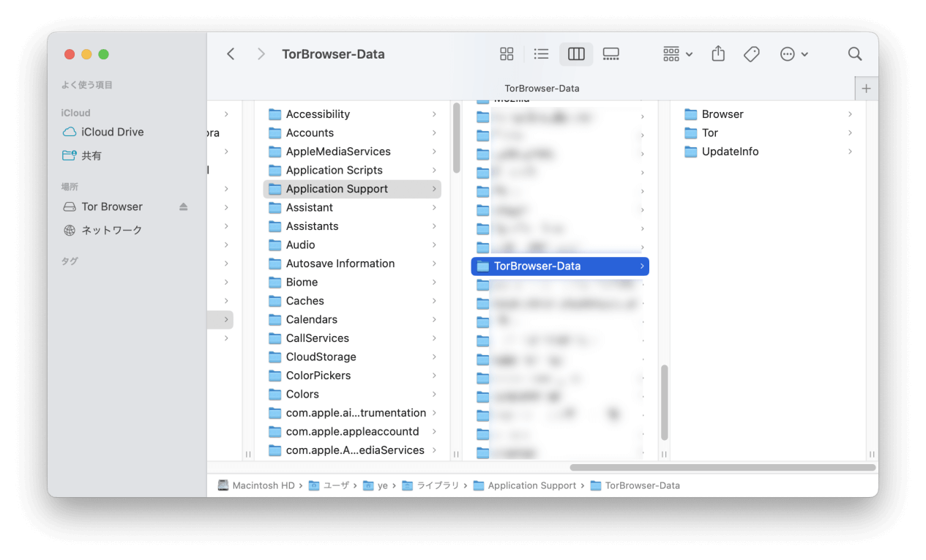926x560 pixels.
Task: Select the ColorPickers folder
Action: pyautogui.click(x=352, y=376)
